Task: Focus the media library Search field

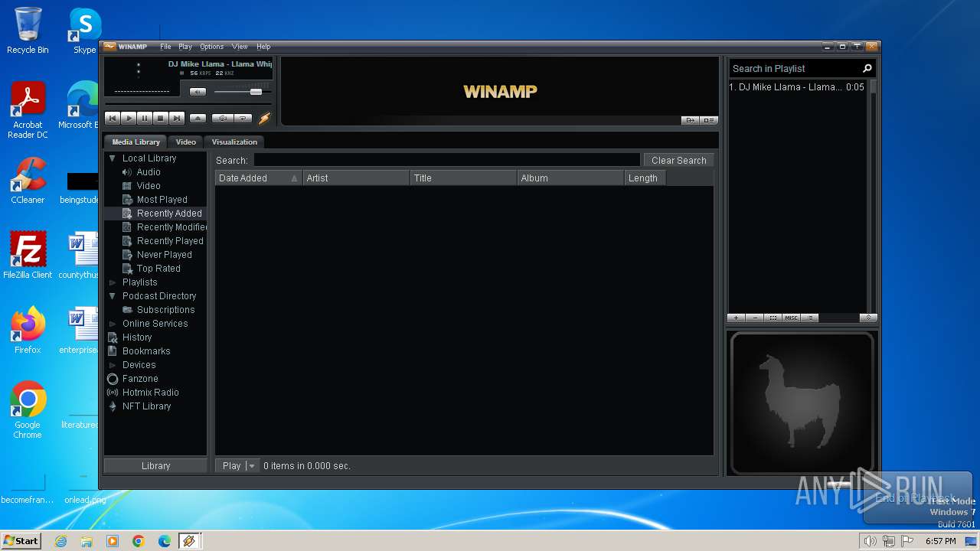Action: point(446,160)
